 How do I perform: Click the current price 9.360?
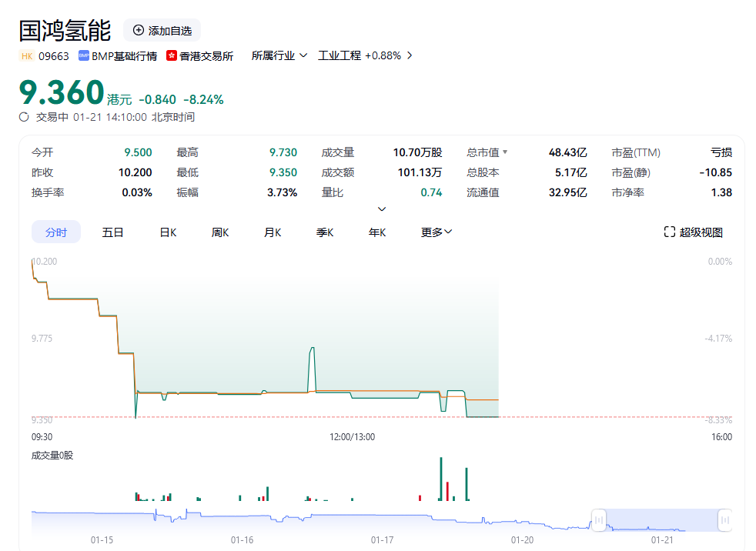pos(62,92)
